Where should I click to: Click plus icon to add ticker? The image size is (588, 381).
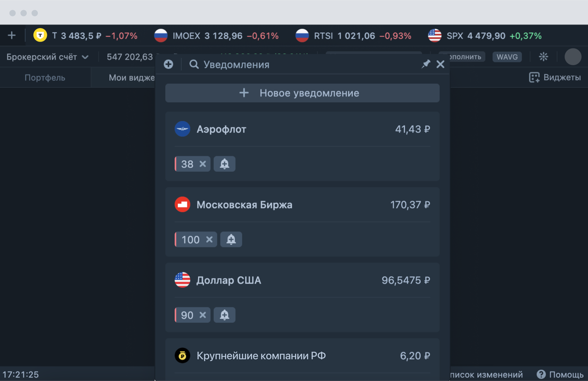(12, 36)
